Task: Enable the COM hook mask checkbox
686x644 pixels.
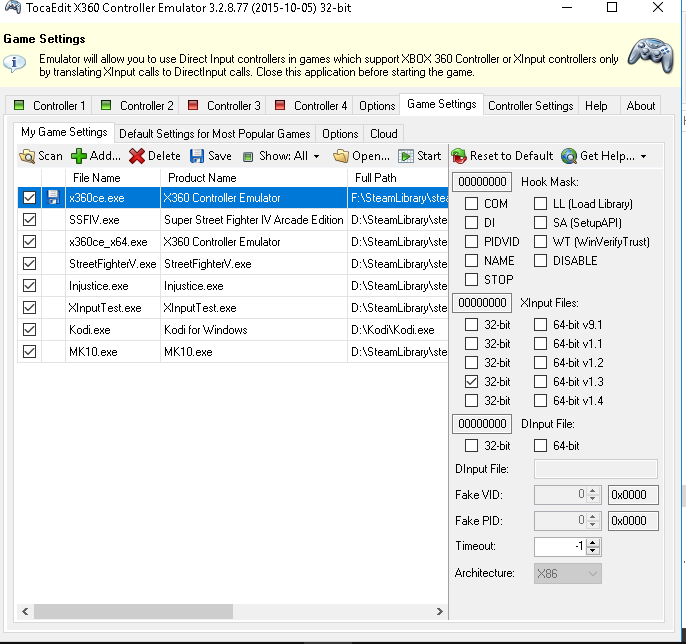Action: coord(471,203)
